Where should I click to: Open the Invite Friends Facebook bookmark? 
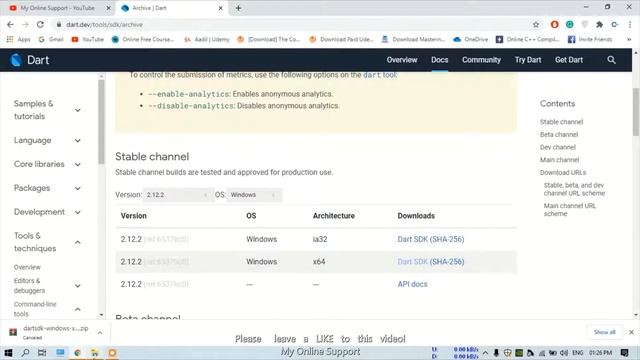[590, 39]
